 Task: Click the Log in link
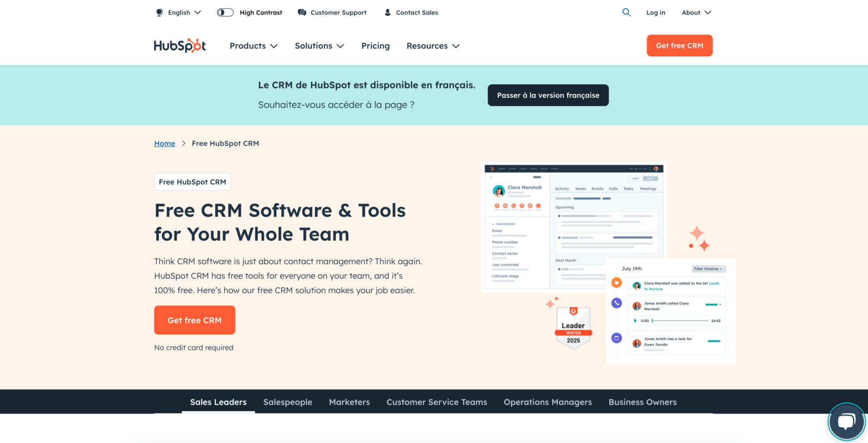click(x=656, y=12)
